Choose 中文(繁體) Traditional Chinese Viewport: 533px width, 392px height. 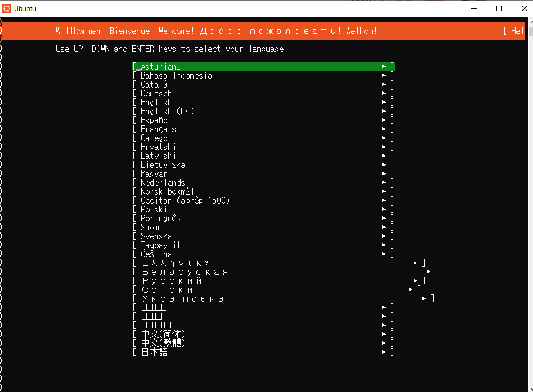[263, 343]
